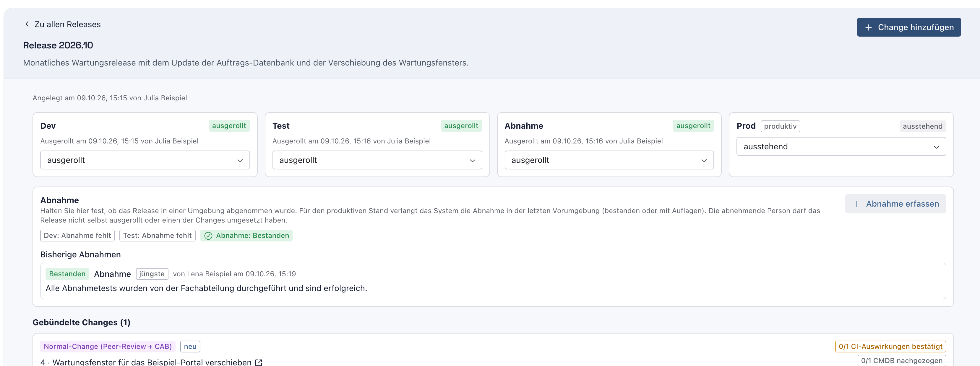Click the Change hinzufügen button
980x366 pixels.
909,27
